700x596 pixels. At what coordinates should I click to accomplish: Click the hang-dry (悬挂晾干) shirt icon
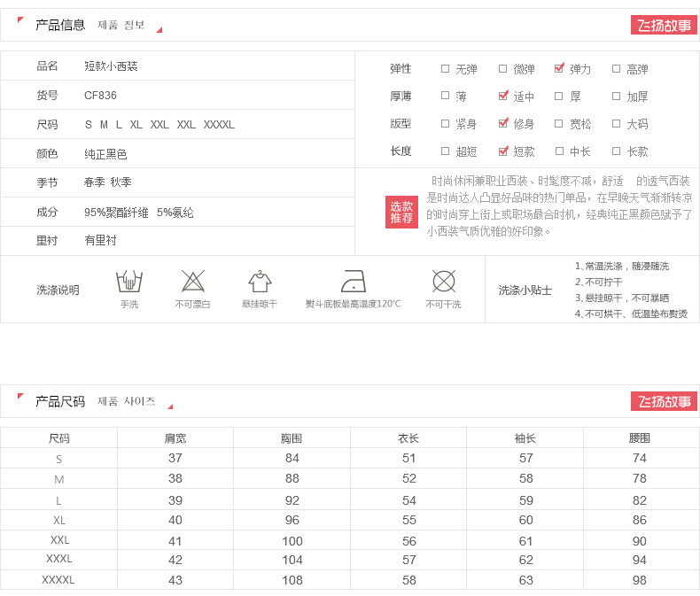tap(260, 281)
